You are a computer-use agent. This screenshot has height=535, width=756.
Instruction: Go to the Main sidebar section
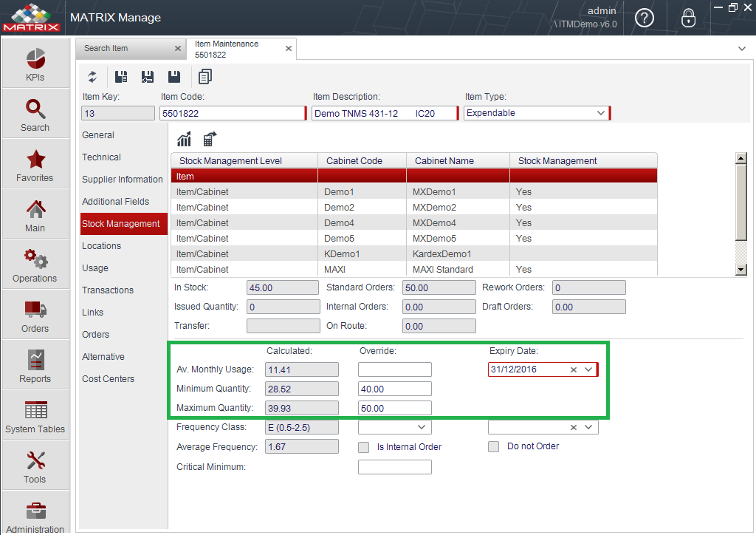click(x=35, y=215)
